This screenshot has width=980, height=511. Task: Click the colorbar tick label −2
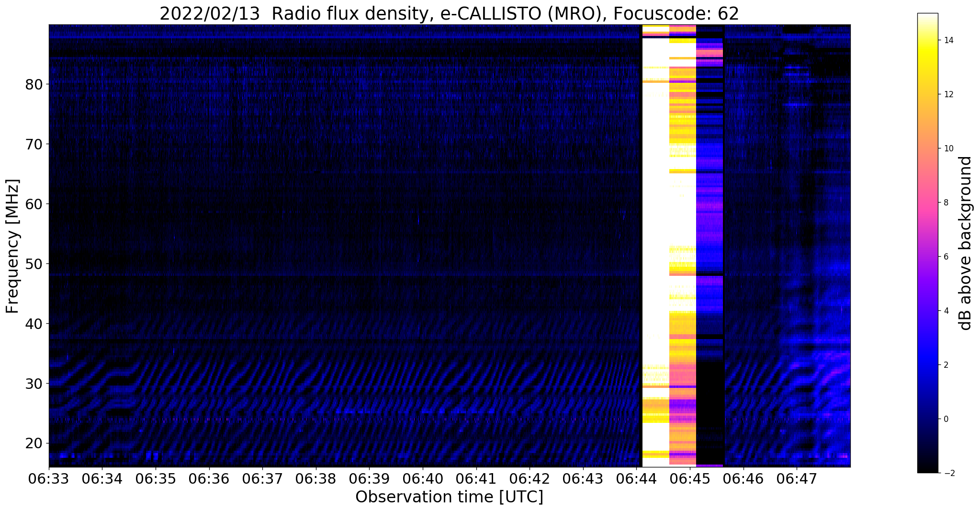tap(948, 473)
